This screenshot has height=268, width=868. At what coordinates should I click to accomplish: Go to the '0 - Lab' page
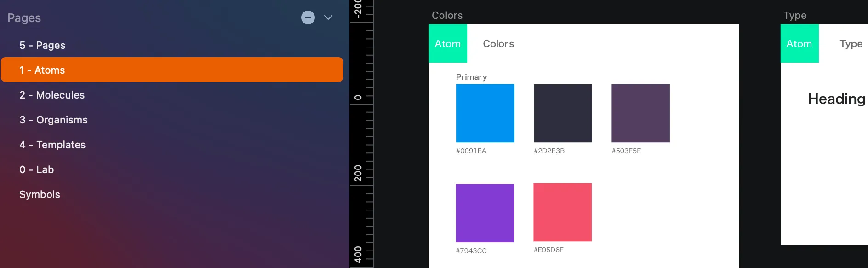coord(37,169)
